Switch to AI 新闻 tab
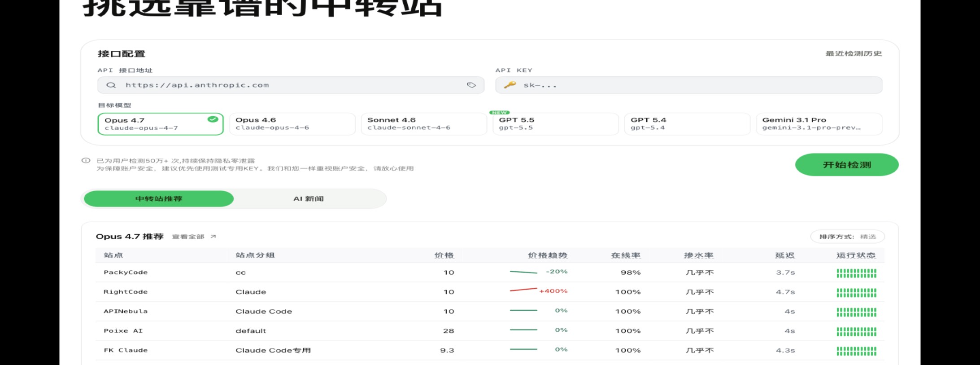 [x=309, y=198]
